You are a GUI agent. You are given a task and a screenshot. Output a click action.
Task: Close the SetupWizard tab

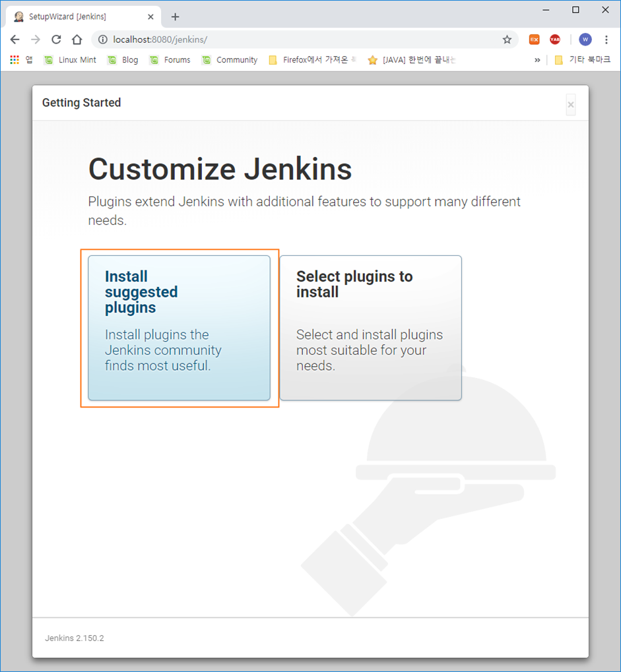pyautogui.click(x=150, y=16)
